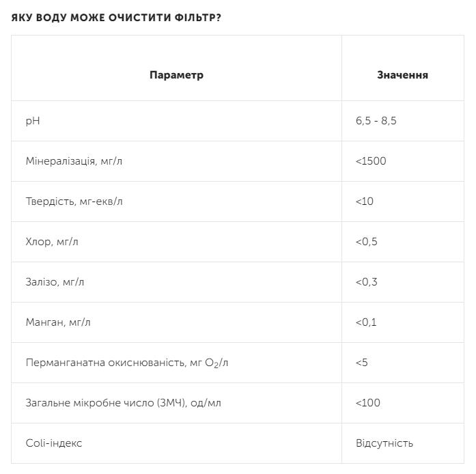The height and width of the screenshot is (474, 476).
Task: Click the '<0,1' value cell
Action: (366, 322)
